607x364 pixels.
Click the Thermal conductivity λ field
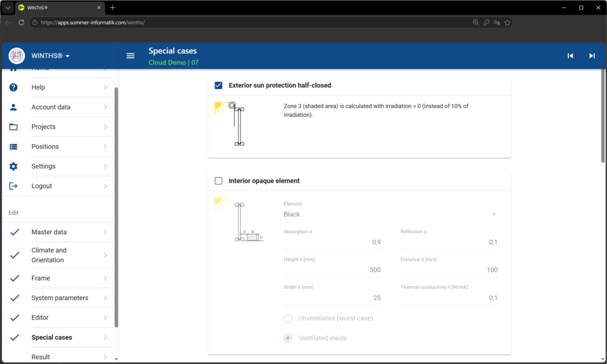[449, 298]
